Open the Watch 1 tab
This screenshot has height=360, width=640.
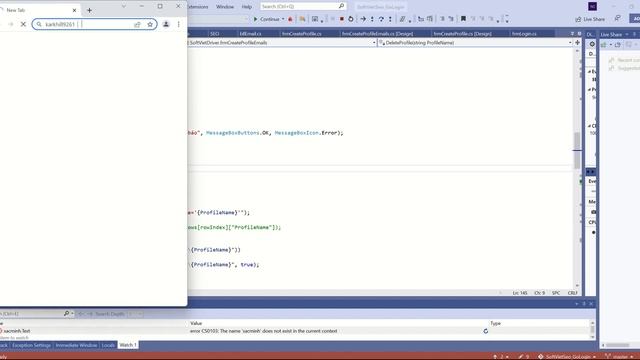tap(128, 345)
